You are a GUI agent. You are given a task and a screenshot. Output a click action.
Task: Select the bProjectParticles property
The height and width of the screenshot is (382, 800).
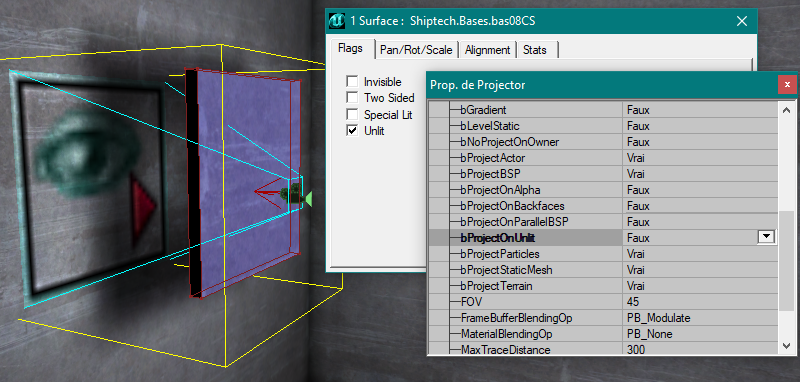[499, 254]
